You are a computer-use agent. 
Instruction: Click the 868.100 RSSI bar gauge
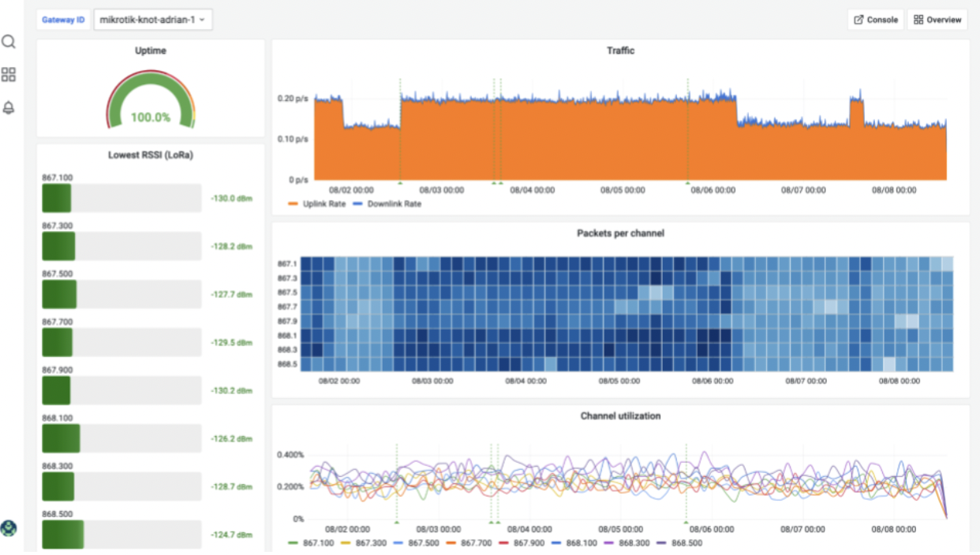click(122, 438)
